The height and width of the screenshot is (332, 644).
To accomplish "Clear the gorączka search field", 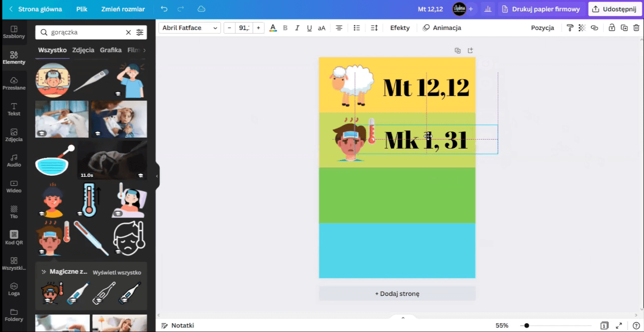I will pyautogui.click(x=128, y=32).
